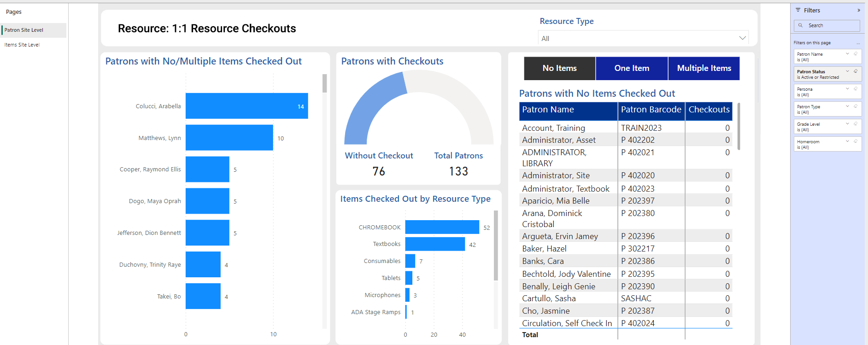Viewport: 868px width, 345px height.
Task: Collapse the Filters pane with the arrow icon
Action: [x=858, y=10]
